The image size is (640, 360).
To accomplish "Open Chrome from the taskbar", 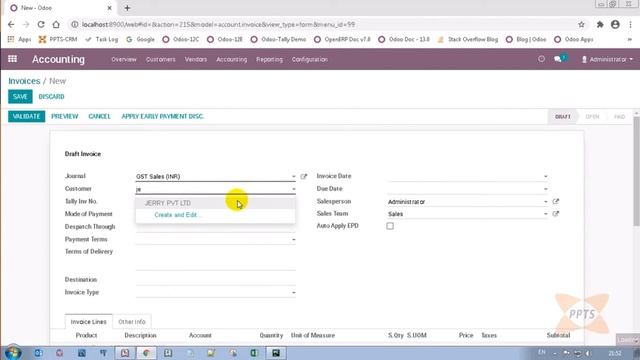I will [x=146, y=353].
